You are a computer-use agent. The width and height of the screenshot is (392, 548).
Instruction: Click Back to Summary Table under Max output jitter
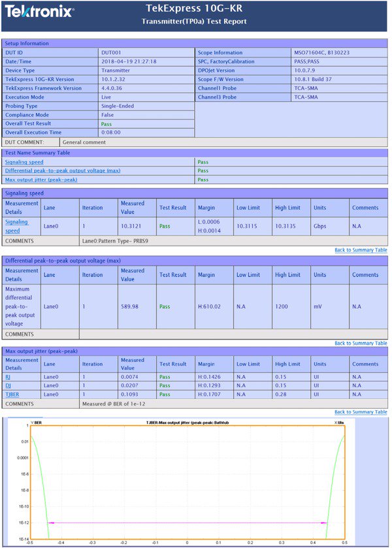[x=361, y=412]
